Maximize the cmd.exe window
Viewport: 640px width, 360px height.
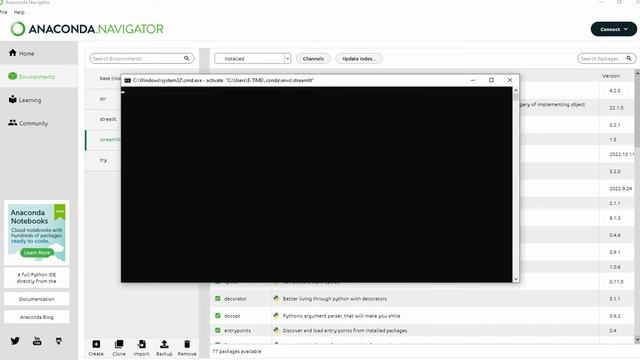[x=491, y=80]
